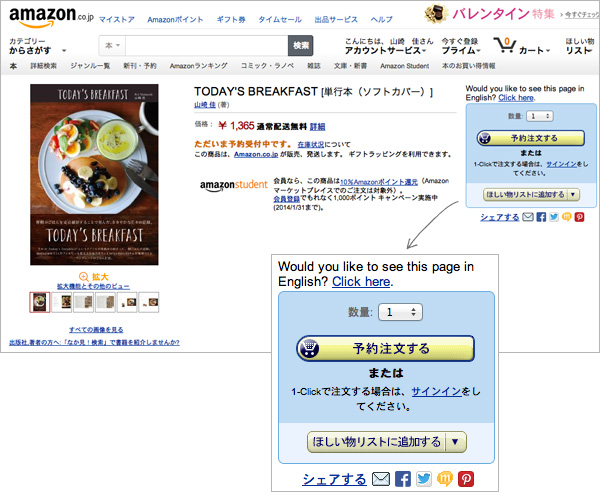This screenshot has height=496, width=600.
Task: Open the タイムセール header menu item
Action: click(x=280, y=20)
